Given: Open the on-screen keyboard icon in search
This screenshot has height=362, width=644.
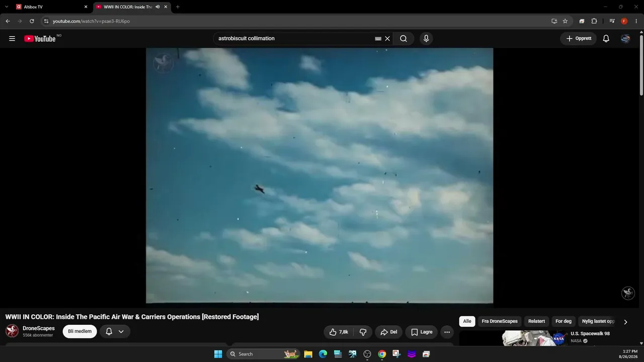Looking at the screenshot, I should click(x=378, y=39).
